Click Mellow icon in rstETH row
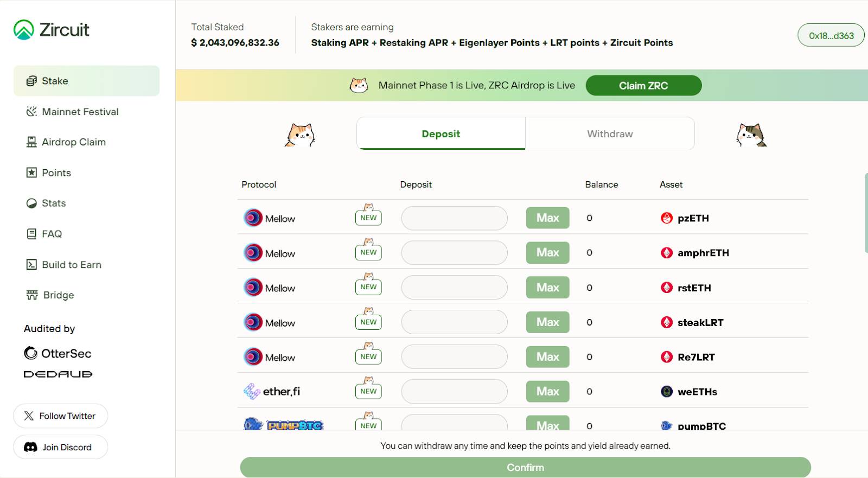 point(253,288)
